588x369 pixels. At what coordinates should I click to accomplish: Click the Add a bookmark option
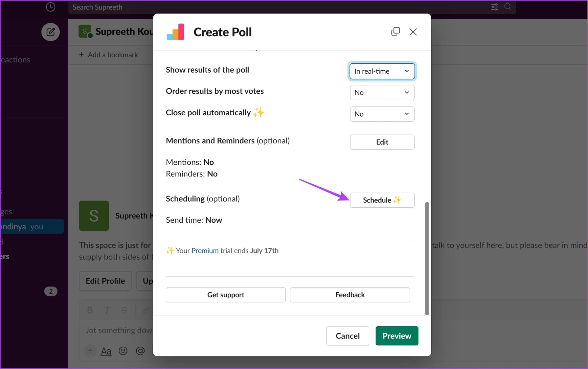click(108, 55)
